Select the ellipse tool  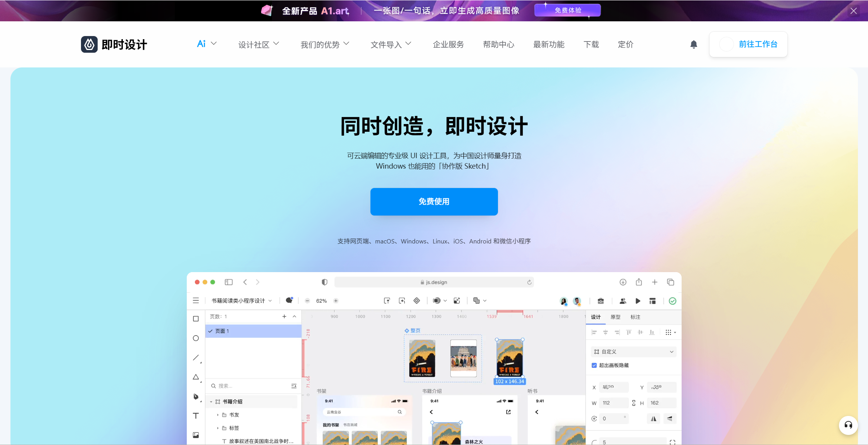coord(196,338)
